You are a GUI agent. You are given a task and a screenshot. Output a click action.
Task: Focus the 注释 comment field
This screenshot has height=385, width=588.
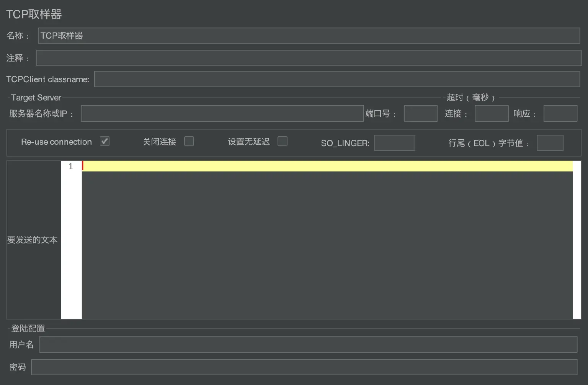[309, 58]
